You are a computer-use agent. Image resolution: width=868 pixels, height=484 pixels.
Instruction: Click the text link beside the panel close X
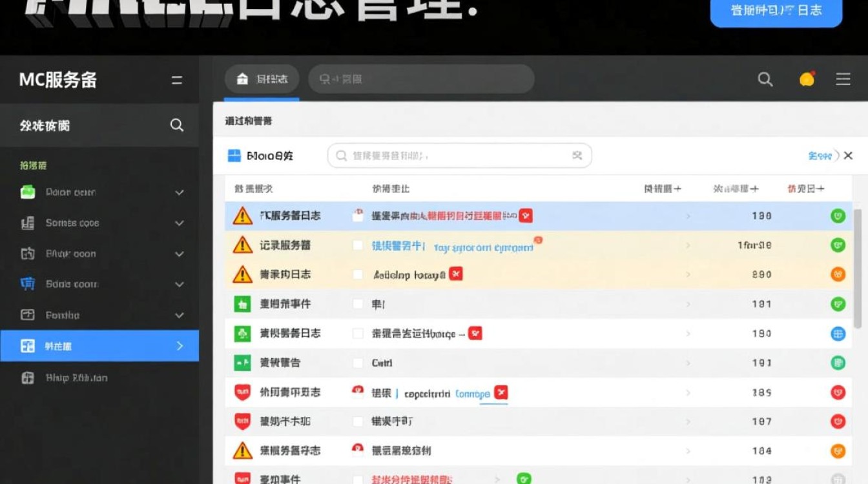[x=819, y=155]
